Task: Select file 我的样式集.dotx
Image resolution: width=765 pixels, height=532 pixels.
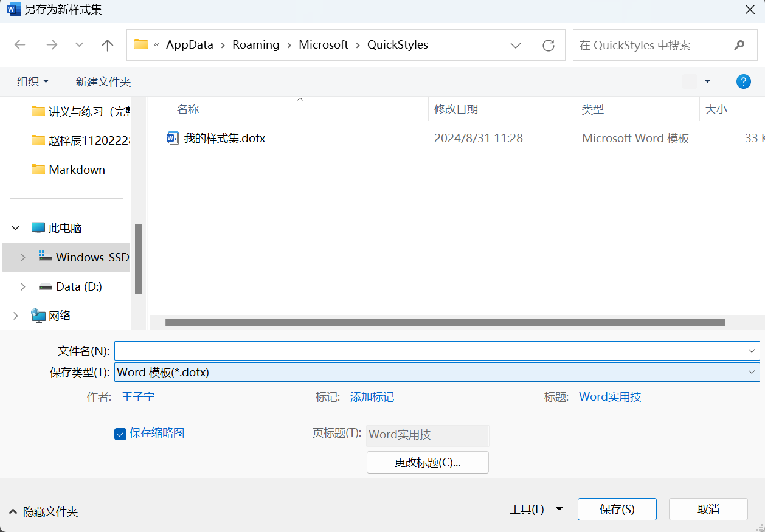Action: pos(224,138)
